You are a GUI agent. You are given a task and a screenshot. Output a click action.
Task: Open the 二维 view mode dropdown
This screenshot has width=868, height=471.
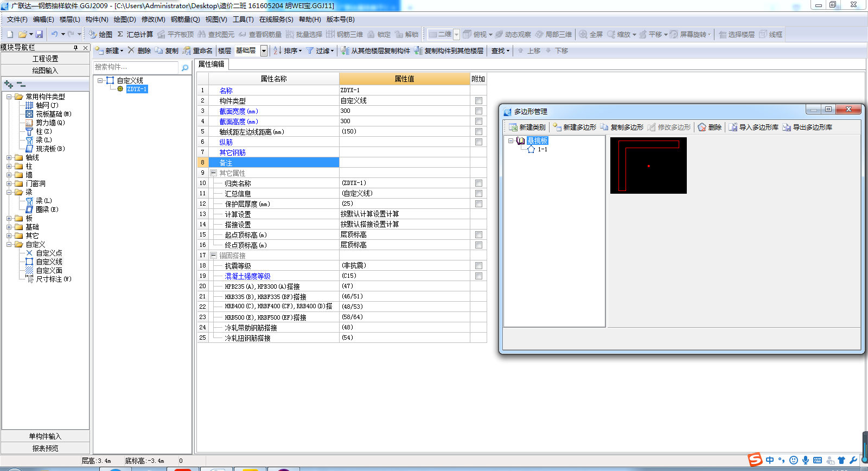pyautogui.click(x=456, y=34)
